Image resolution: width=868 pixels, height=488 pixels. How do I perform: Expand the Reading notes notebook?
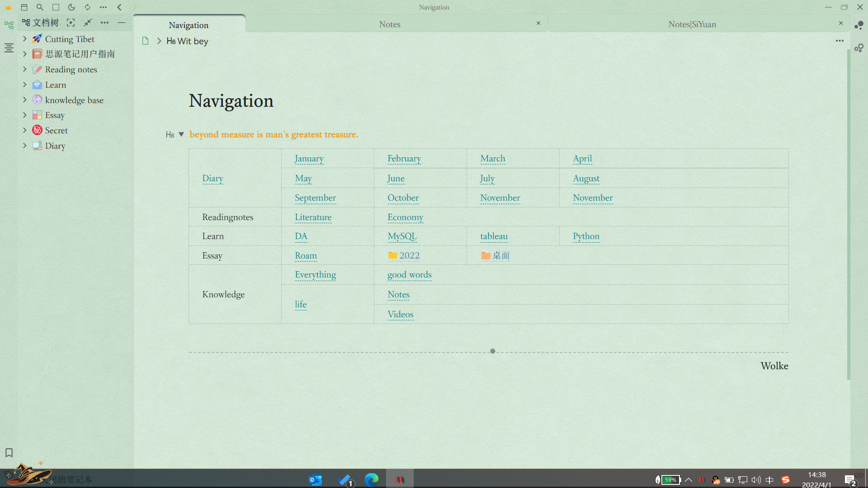coord(25,69)
